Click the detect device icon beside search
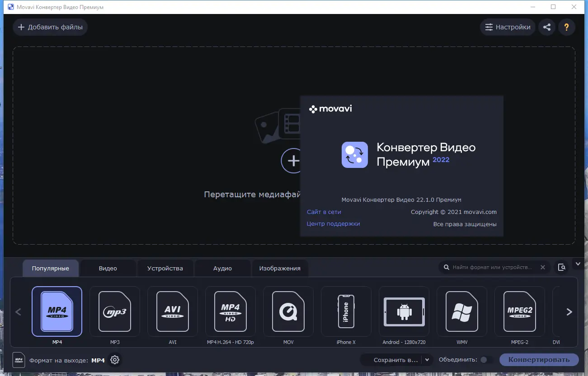 pyautogui.click(x=562, y=267)
